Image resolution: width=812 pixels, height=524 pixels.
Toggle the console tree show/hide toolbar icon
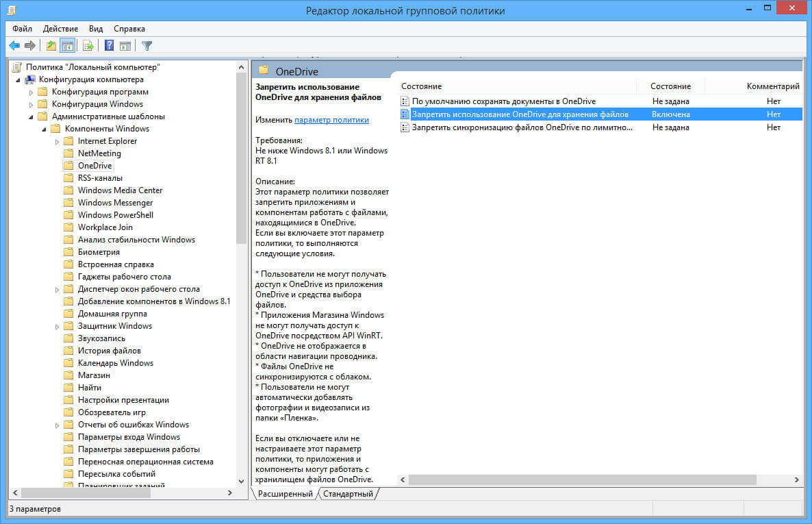tap(67, 46)
